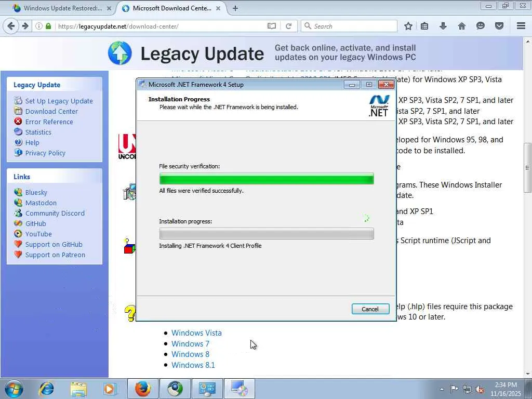Reload the page with the refresh icon

click(x=288, y=26)
